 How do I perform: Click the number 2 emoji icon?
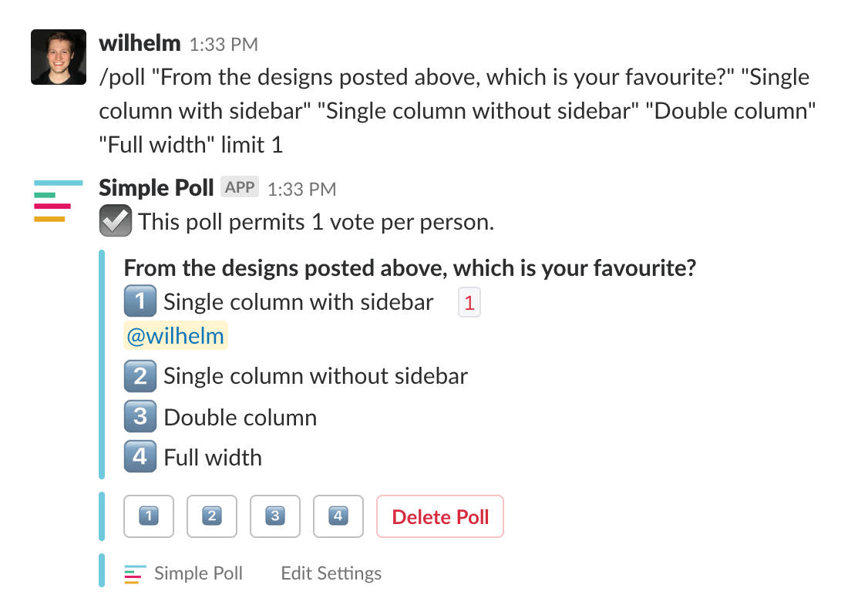[140, 376]
